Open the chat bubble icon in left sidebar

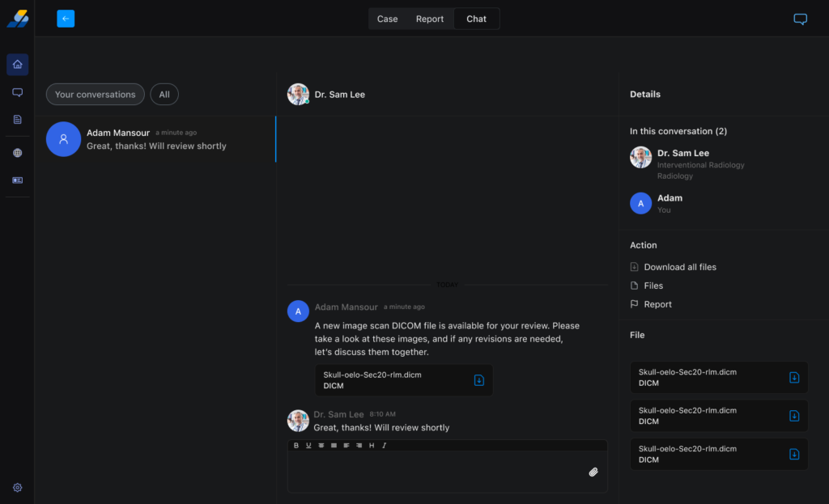(18, 92)
